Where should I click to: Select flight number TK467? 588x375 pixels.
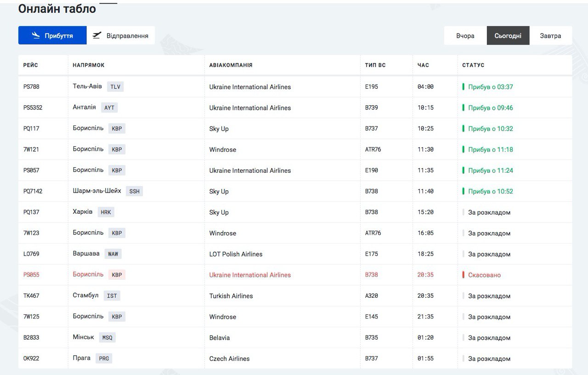[x=31, y=296]
